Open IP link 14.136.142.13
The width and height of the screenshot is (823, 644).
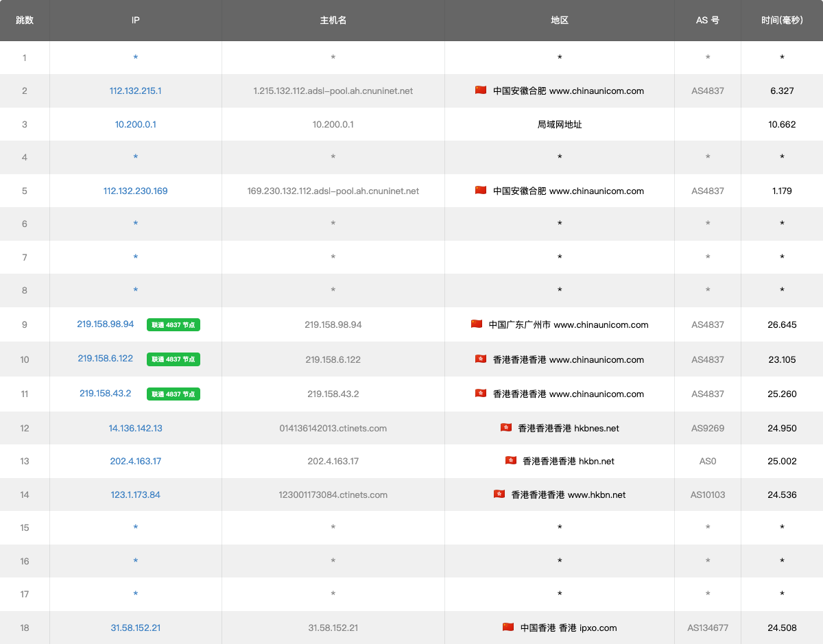point(136,428)
